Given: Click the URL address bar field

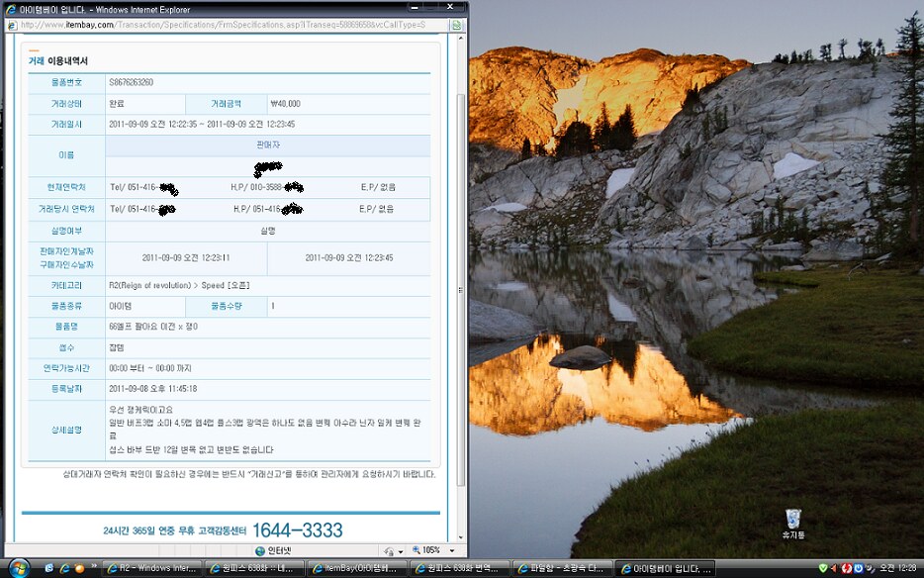Looking at the screenshot, I should pyautogui.click(x=228, y=25).
